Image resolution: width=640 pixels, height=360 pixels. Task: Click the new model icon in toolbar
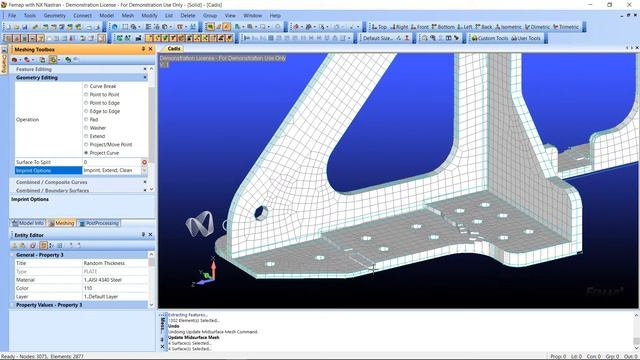[8, 27]
